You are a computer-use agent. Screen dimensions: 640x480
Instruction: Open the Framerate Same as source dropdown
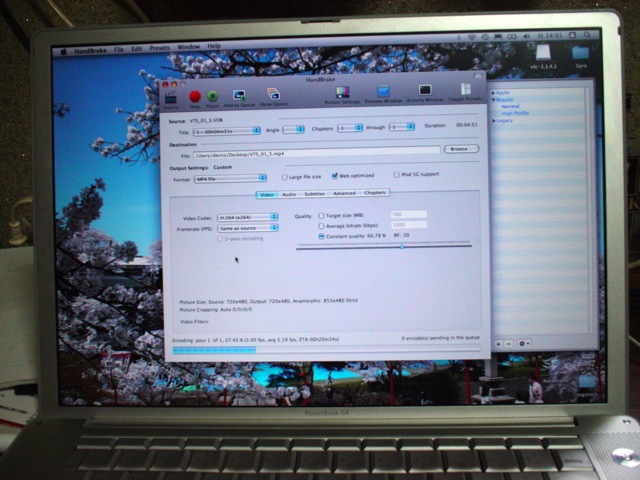click(248, 228)
